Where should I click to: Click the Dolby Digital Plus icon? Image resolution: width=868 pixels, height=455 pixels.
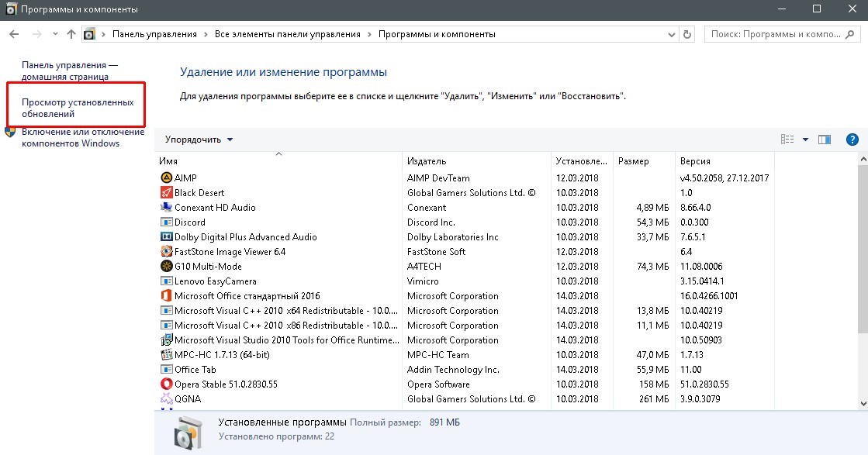click(166, 236)
